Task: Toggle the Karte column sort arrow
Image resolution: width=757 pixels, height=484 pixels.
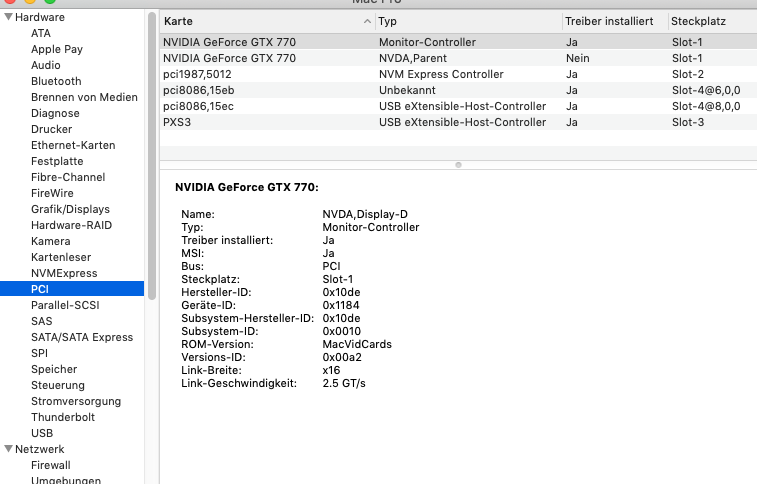Action: click(367, 21)
